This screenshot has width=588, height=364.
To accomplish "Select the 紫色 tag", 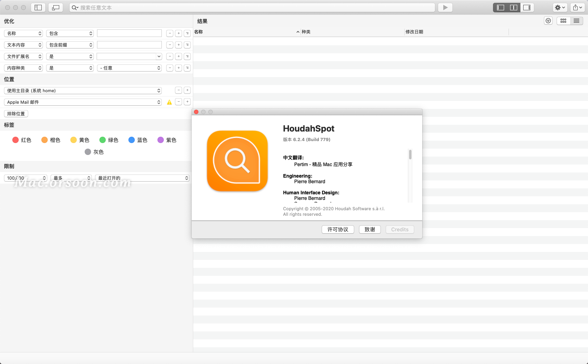I will [167, 140].
